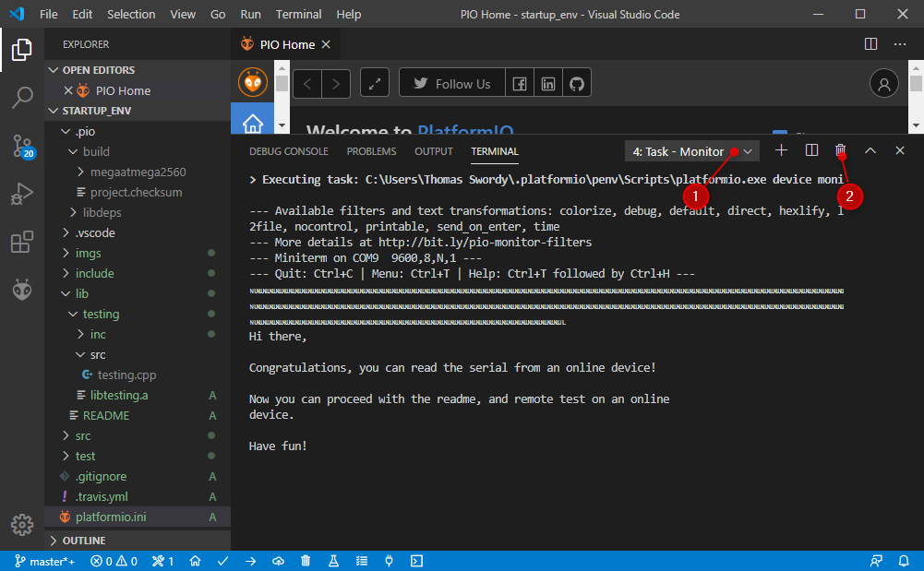This screenshot has width=924, height=571.
Task: Maximize the terminal panel size
Action: coord(870,150)
